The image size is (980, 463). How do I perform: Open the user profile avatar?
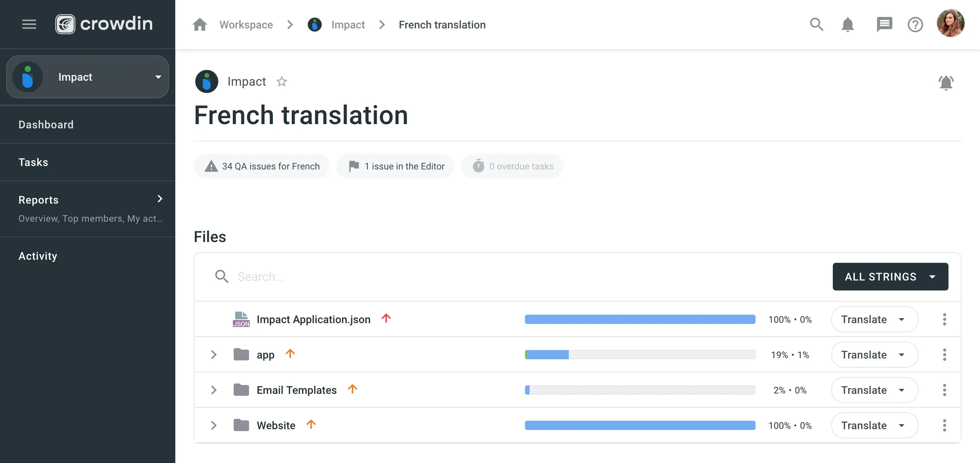pos(950,23)
